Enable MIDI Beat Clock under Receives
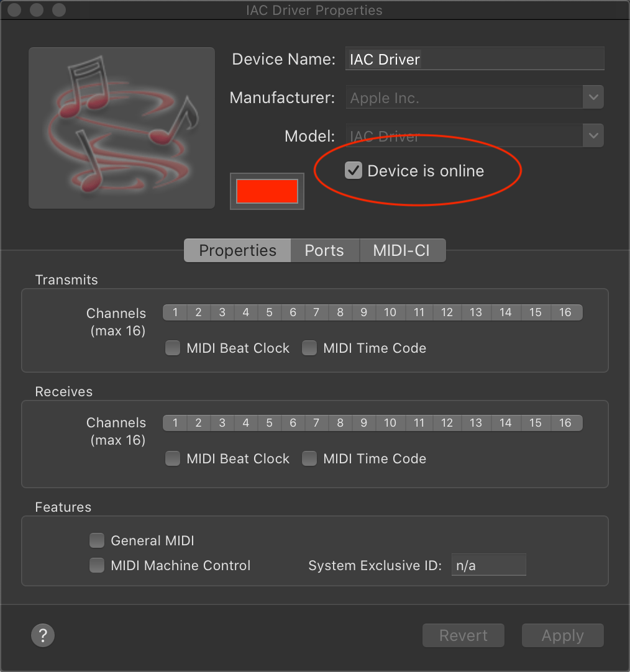 (x=173, y=458)
